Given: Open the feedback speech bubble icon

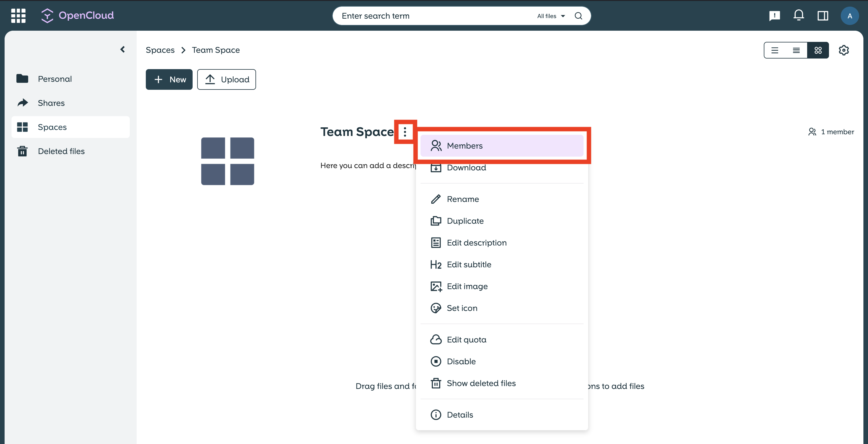Looking at the screenshot, I should pos(774,15).
